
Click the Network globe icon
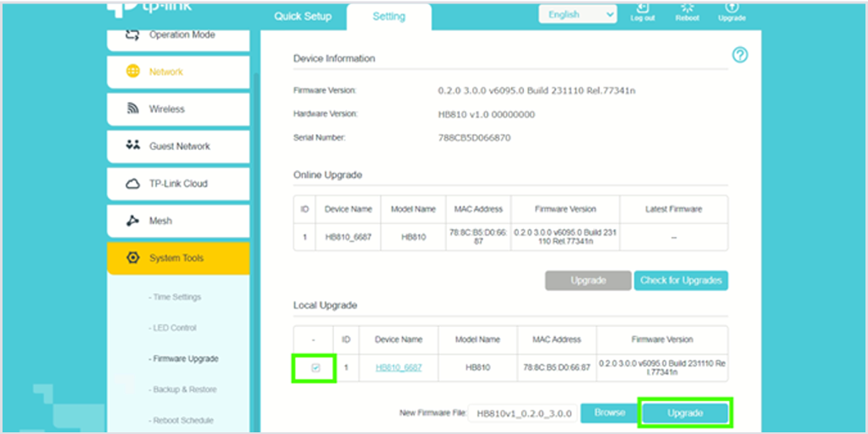(x=133, y=72)
